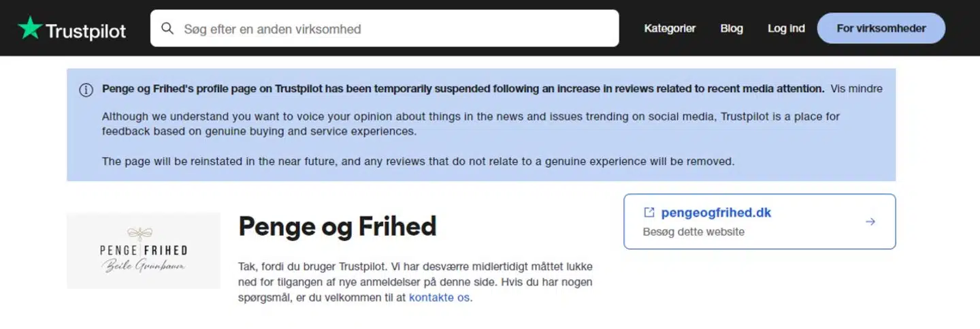This screenshot has width=980, height=329.
Task: Click the external link icon beside pengeogfrihed.dk
Action: coord(649,213)
